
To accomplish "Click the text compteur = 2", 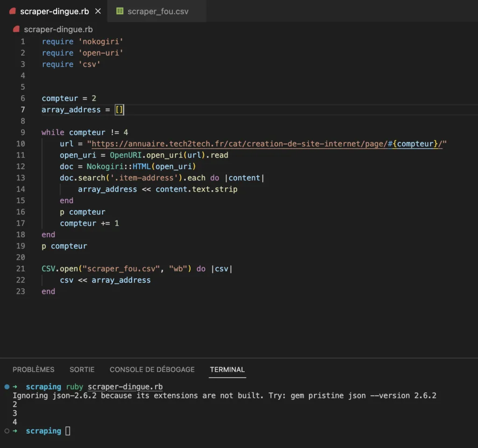I will [69, 98].
